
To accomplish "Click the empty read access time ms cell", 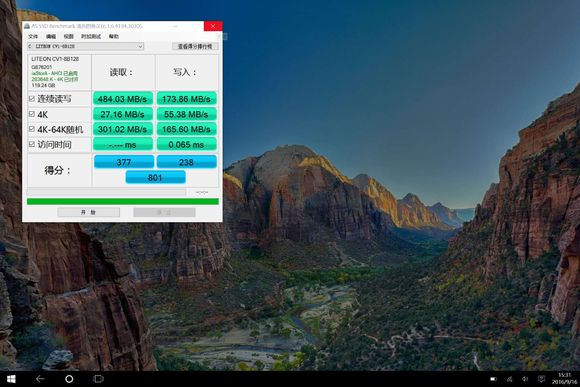I will (122, 144).
